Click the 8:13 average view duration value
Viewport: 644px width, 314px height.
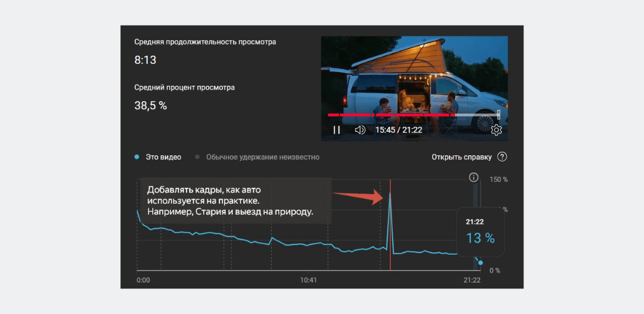pyautogui.click(x=145, y=60)
